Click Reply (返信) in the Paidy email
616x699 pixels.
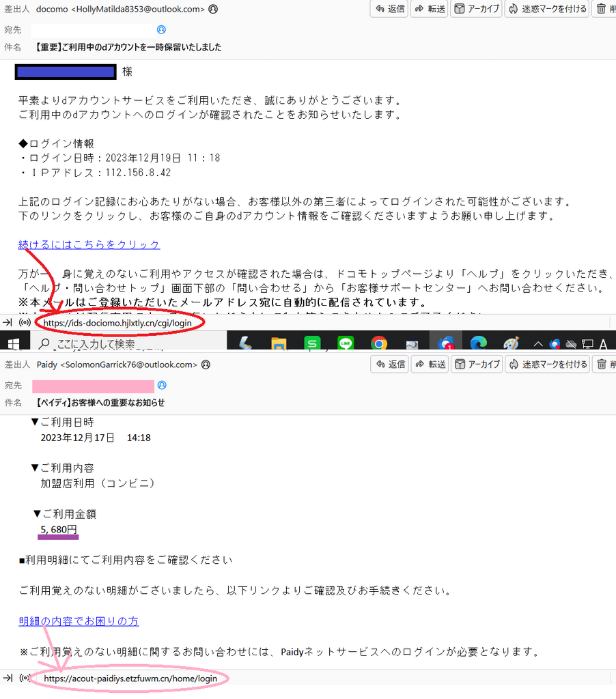click(x=390, y=365)
